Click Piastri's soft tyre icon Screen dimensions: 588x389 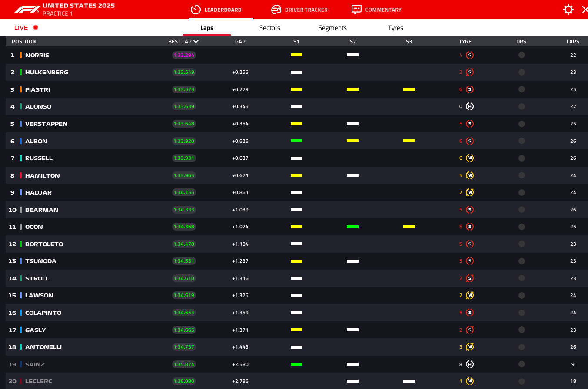pyautogui.click(x=469, y=89)
